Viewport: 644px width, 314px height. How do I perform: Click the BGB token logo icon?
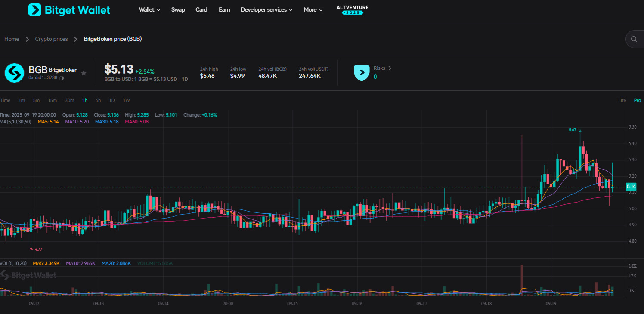tap(14, 73)
